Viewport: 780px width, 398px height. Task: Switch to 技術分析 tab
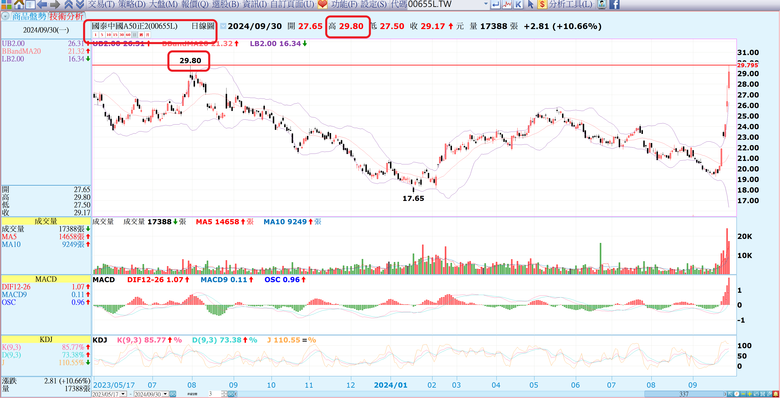point(66,16)
